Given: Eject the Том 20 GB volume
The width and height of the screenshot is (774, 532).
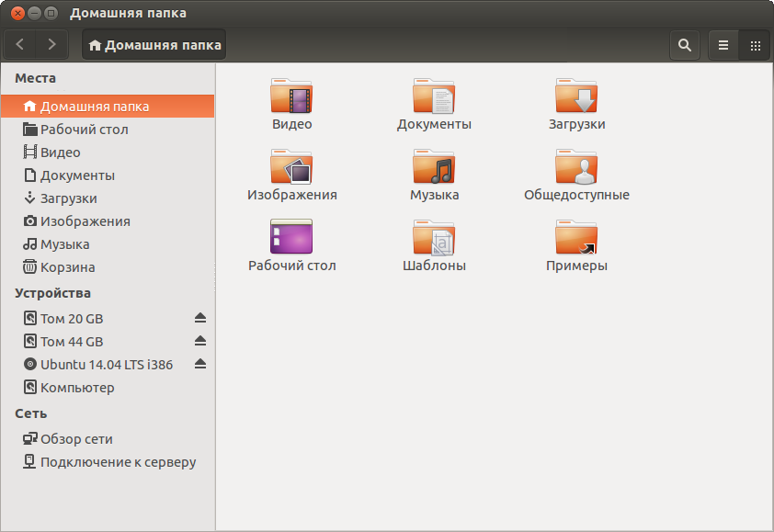Looking at the screenshot, I should [x=199, y=318].
